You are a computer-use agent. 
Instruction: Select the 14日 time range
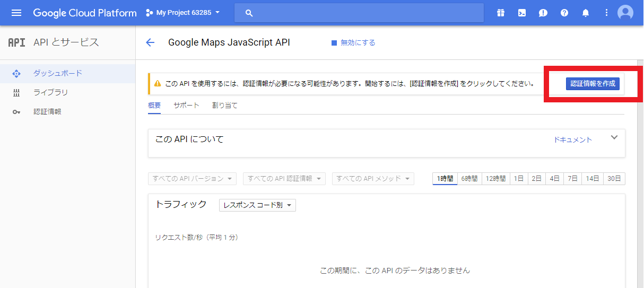(x=593, y=179)
